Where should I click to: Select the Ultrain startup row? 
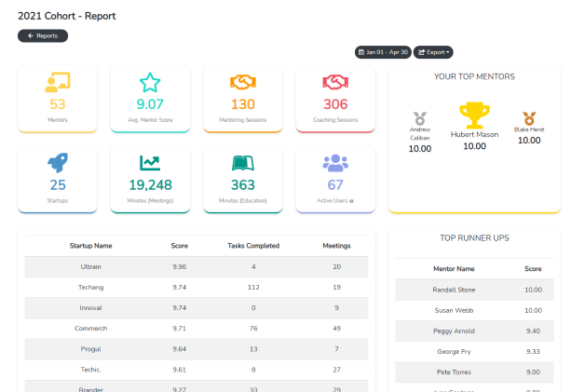click(x=197, y=267)
